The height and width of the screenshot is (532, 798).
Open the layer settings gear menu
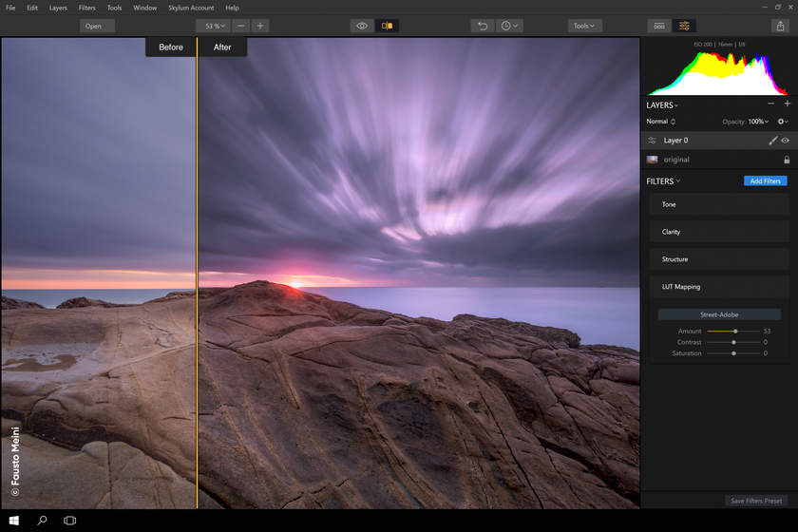[783, 122]
